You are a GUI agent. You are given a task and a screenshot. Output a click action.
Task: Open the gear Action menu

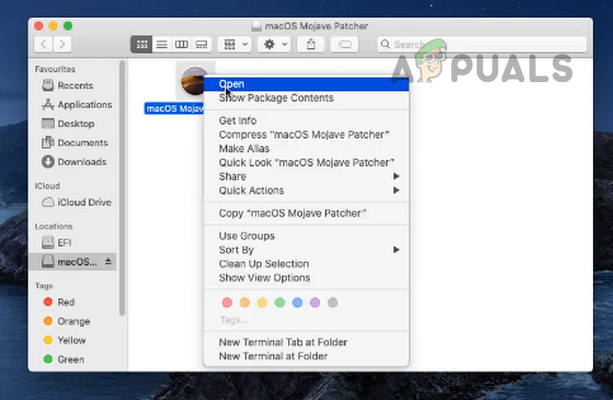point(274,44)
